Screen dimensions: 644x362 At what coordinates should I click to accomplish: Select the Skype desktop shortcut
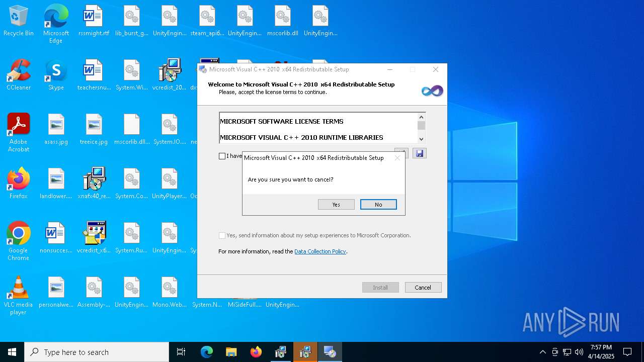(56, 75)
